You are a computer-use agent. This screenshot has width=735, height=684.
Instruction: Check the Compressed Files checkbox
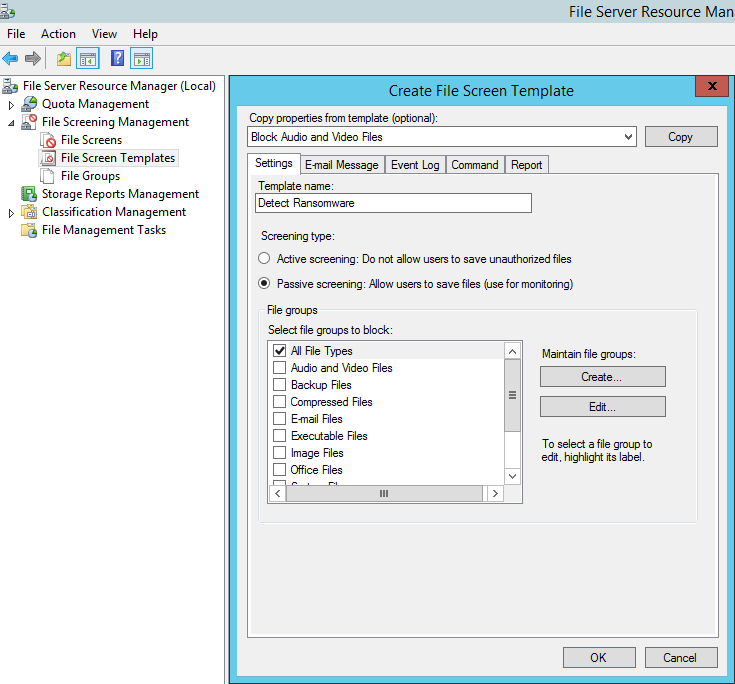click(x=279, y=402)
